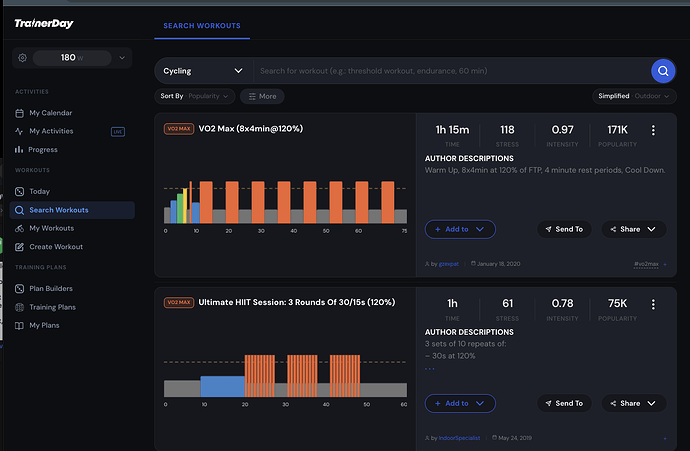Open author gzexpat profile link
Viewport: 690px width, 451px height.
pos(448,264)
